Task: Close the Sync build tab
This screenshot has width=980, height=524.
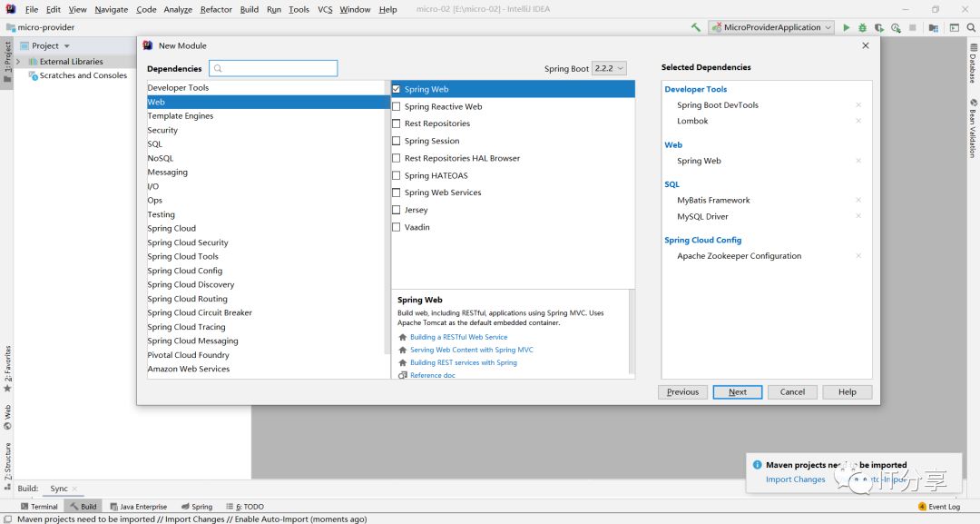Action: pyautogui.click(x=74, y=489)
